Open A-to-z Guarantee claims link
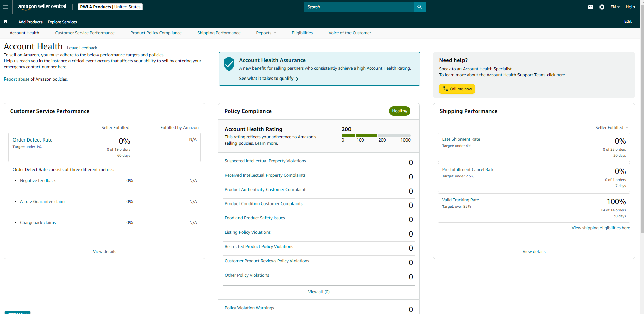 tap(43, 202)
